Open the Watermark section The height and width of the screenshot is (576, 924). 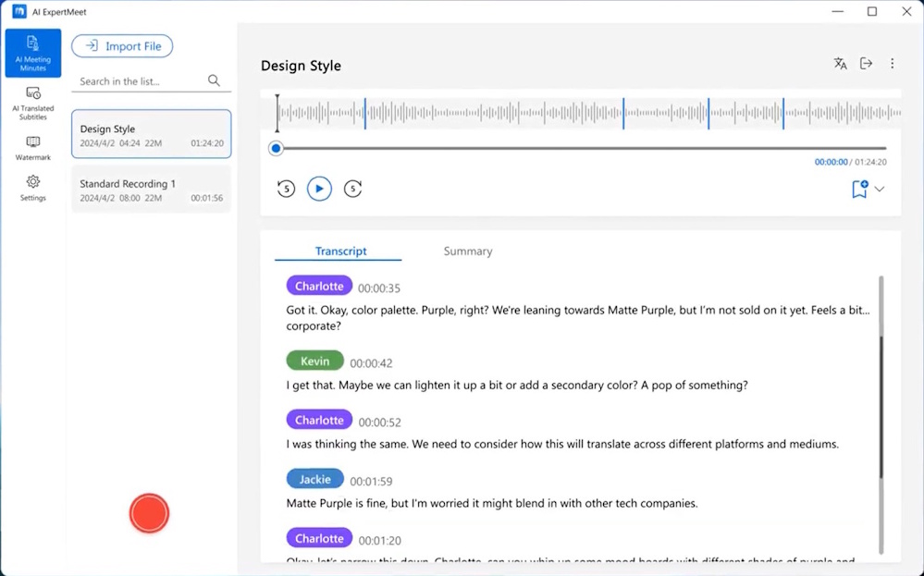(x=32, y=148)
